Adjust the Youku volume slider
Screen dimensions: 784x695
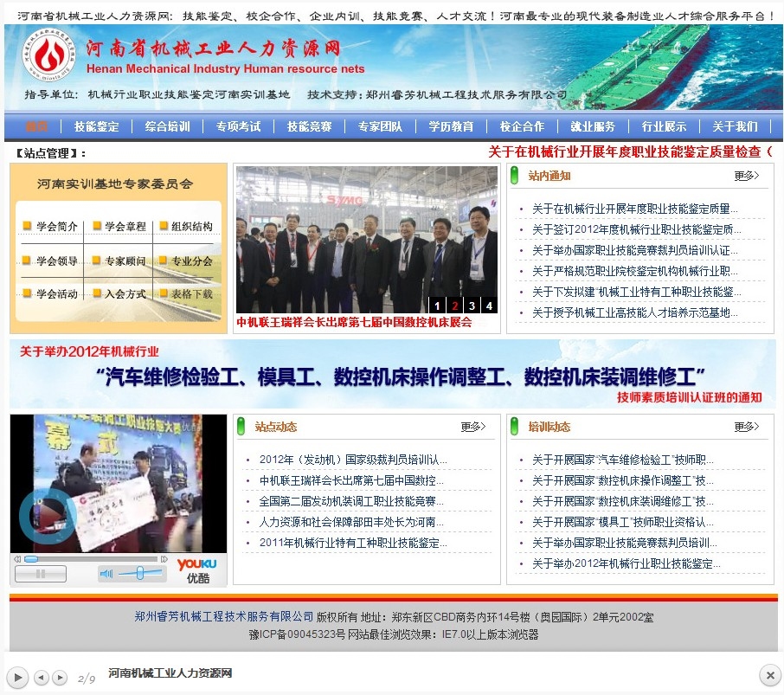coord(140,573)
